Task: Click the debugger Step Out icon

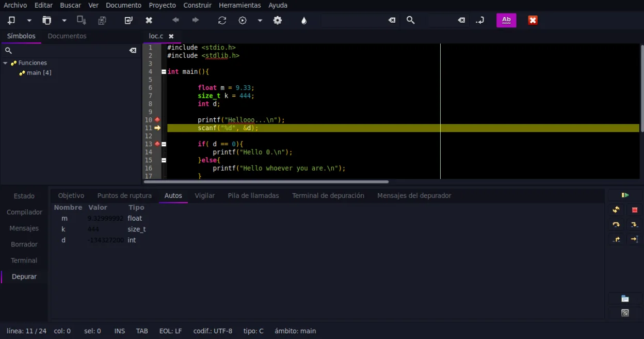Action: click(616, 239)
